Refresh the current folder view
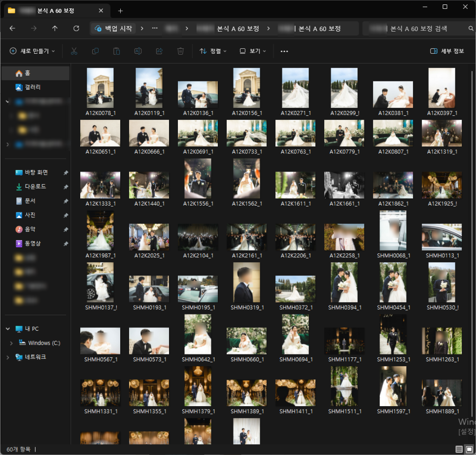The width and height of the screenshot is (476, 455). (76, 28)
